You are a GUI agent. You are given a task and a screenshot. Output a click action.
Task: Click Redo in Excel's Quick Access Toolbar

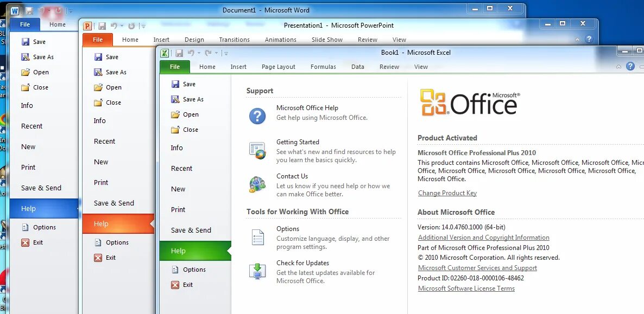point(208,53)
